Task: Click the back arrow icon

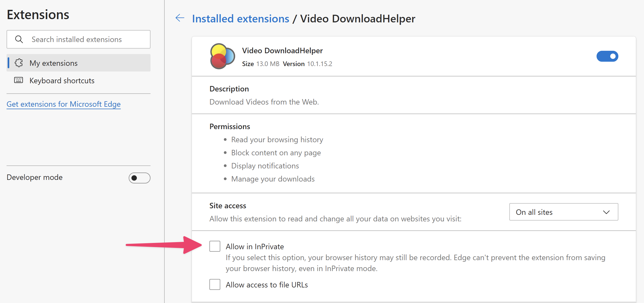Action: pos(180,18)
